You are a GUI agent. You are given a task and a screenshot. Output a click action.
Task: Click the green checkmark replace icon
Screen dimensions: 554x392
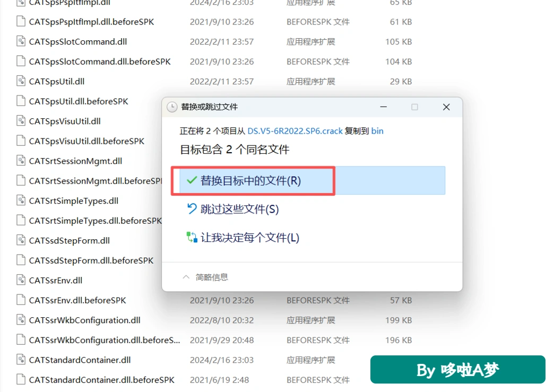192,180
